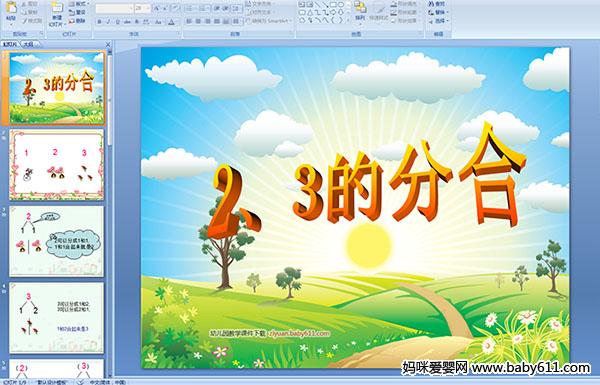Select slide 2 thumbnail with numbers 1 2 3

click(56, 165)
